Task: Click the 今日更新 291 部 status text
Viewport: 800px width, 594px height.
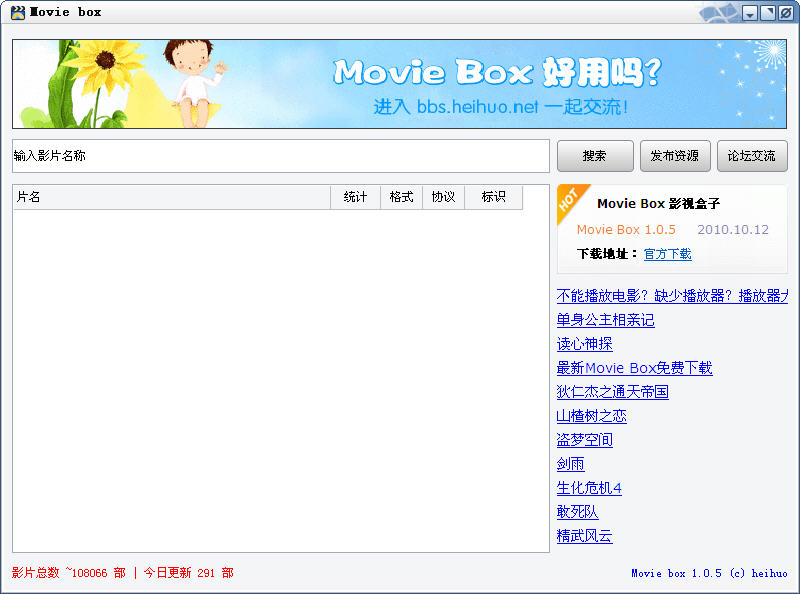Action: click(x=189, y=573)
